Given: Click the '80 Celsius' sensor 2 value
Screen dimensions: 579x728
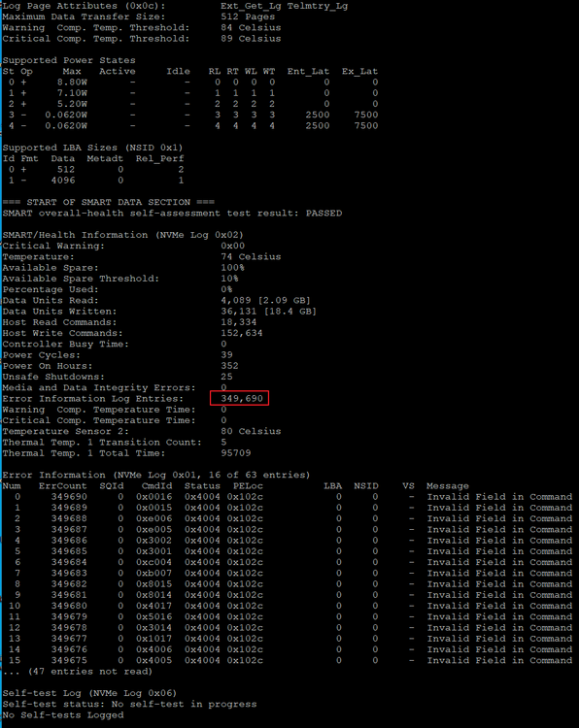Looking at the screenshot, I should point(251,431).
